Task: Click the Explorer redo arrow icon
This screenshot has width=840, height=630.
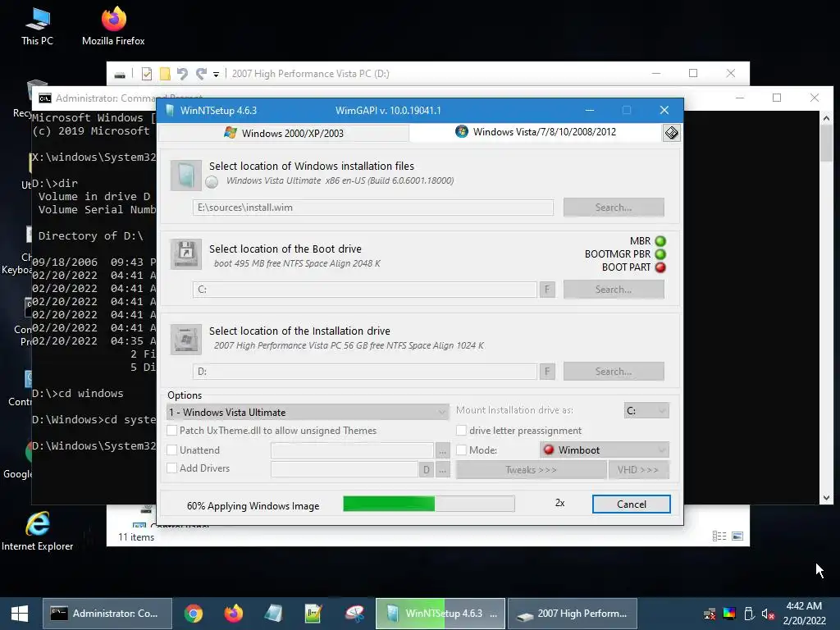Action: (x=201, y=74)
